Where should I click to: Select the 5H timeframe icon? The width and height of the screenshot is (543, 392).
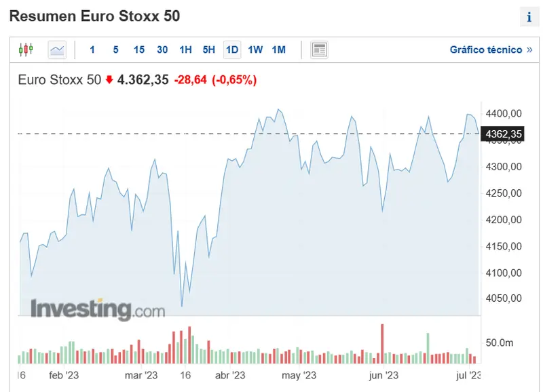pos(208,50)
